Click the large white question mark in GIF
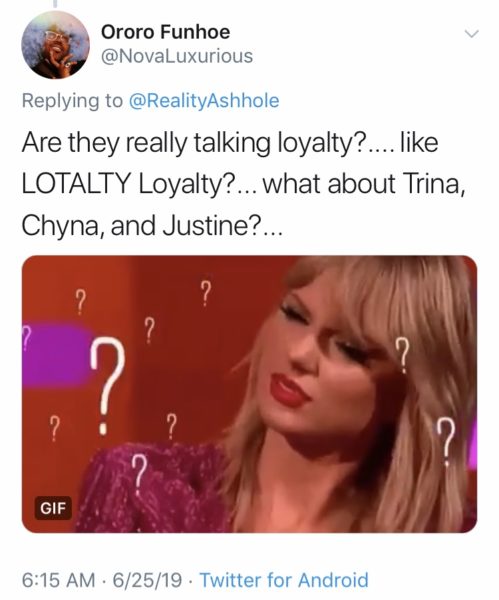Screen dimensions: 499x600 click(x=108, y=385)
